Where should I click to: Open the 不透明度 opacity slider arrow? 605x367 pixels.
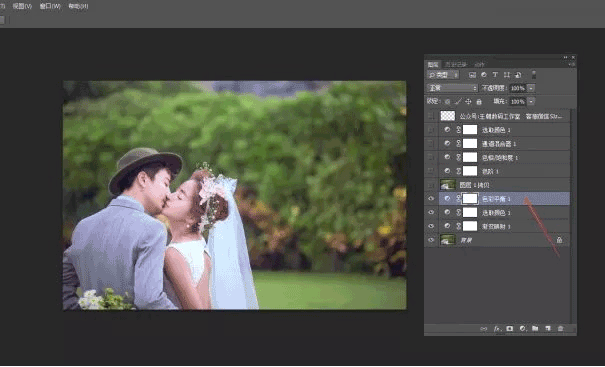tap(531, 88)
